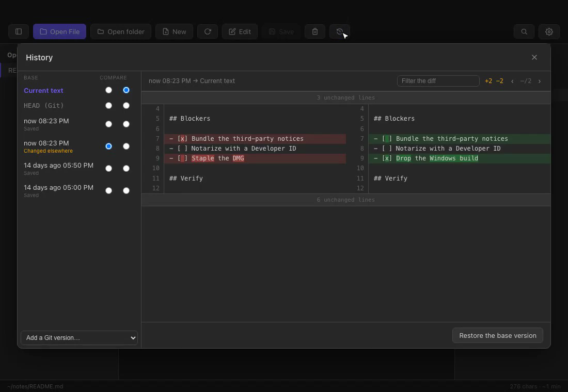This screenshot has height=392, width=568.
Task: Close the History dialog
Action: pos(534,57)
